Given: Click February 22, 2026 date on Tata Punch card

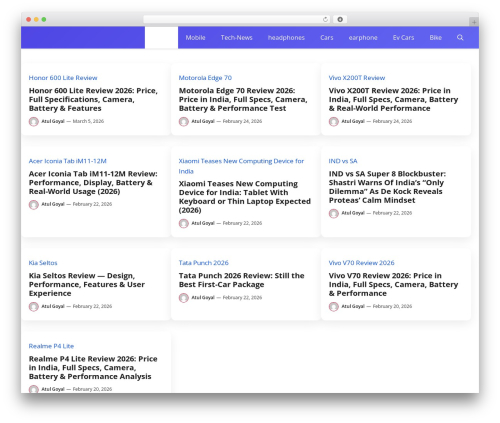Looking at the screenshot, I should coord(242,297).
